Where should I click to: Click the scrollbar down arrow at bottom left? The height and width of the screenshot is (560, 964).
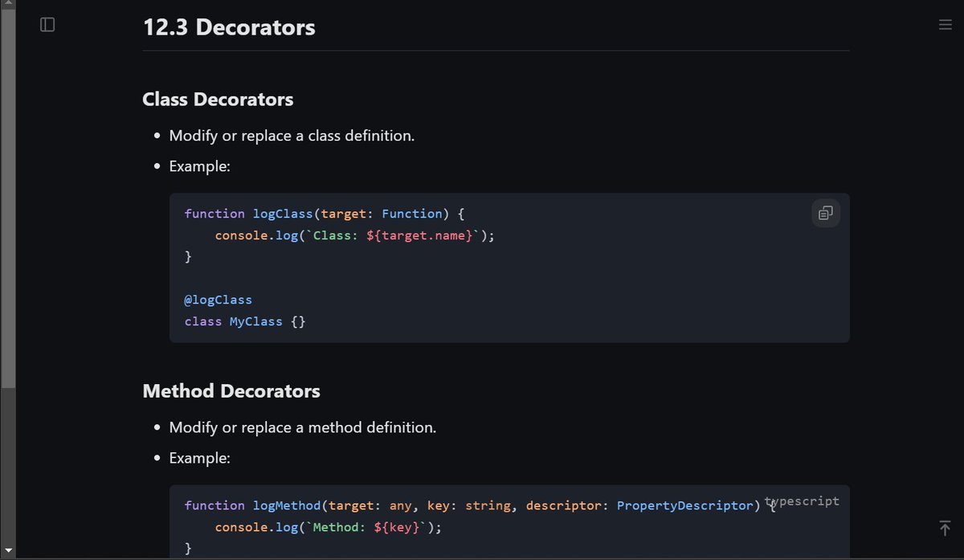click(8, 550)
